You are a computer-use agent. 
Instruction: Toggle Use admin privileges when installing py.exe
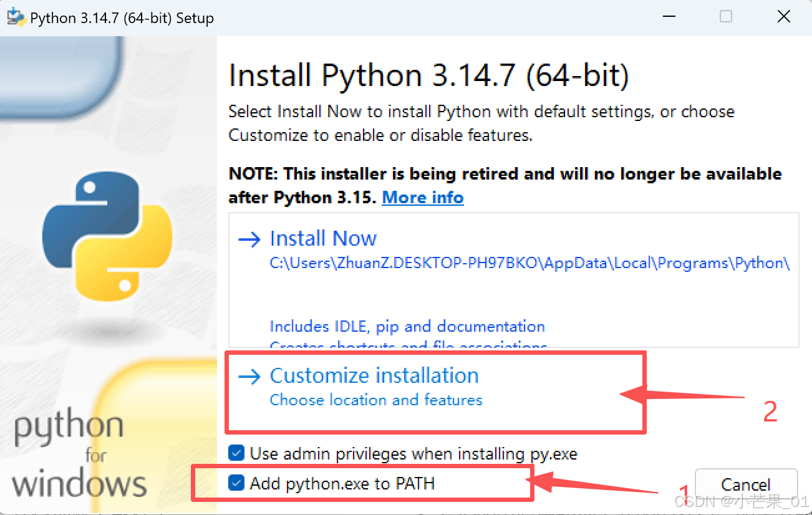click(x=236, y=453)
